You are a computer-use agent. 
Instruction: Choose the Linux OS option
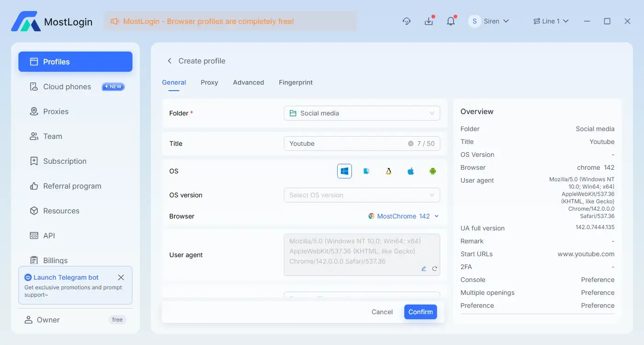click(x=388, y=171)
